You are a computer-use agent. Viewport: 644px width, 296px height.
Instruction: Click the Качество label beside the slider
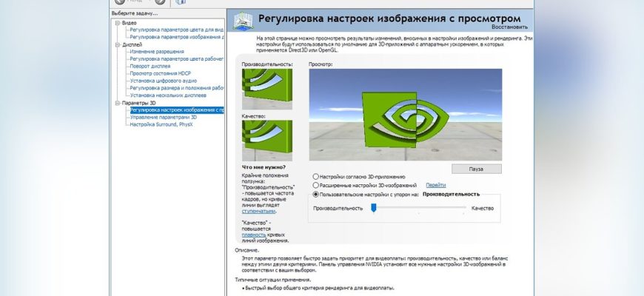(x=483, y=208)
